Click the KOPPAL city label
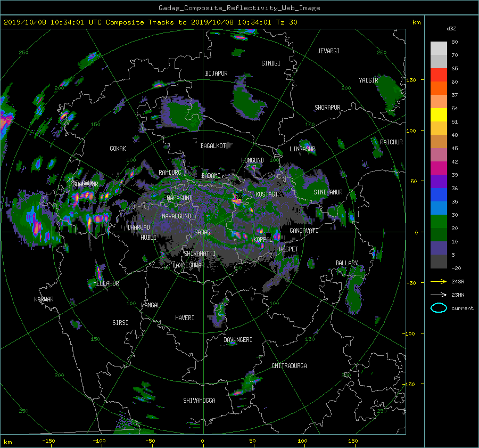 [x=263, y=240]
